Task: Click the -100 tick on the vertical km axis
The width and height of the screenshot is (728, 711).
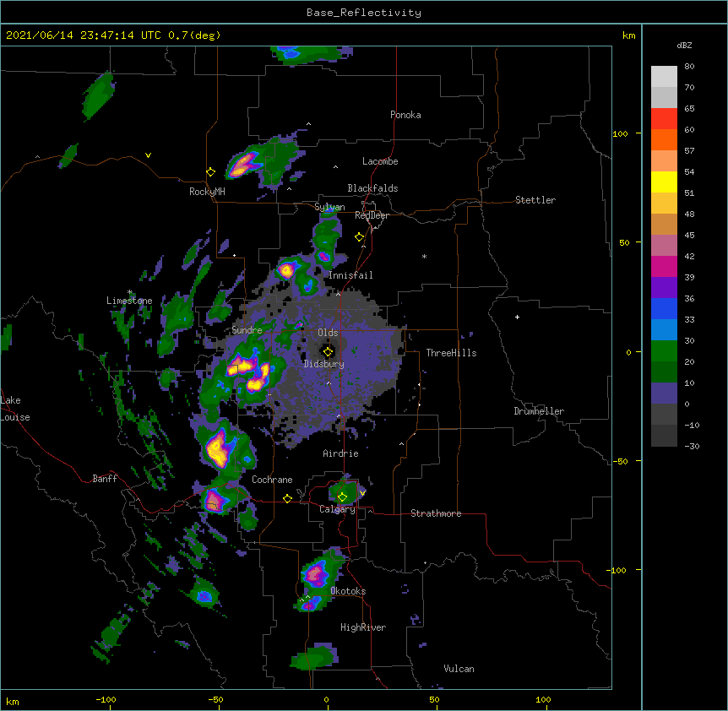Action: pyautogui.click(x=617, y=570)
